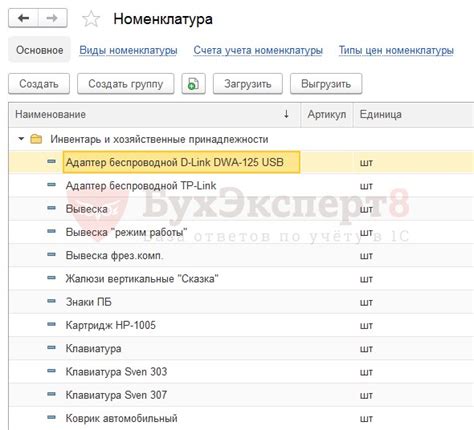The image size is (474, 430).
Task: Switch to the Основное tab
Action: point(39,50)
